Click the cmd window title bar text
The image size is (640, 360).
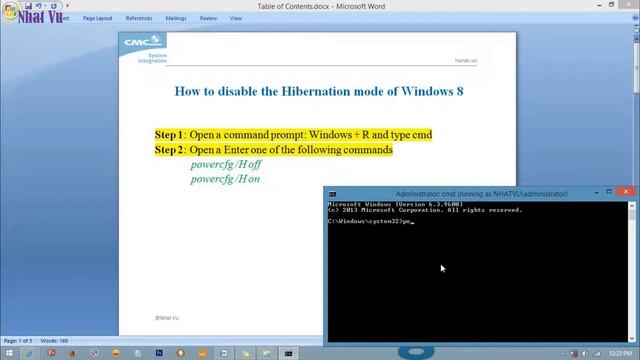click(482, 194)
